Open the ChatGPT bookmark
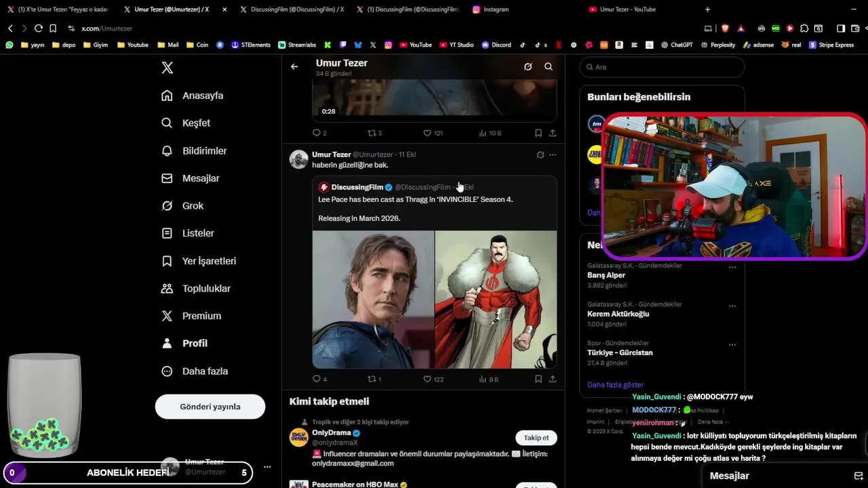The image size is (868, 488). point(677,45)
